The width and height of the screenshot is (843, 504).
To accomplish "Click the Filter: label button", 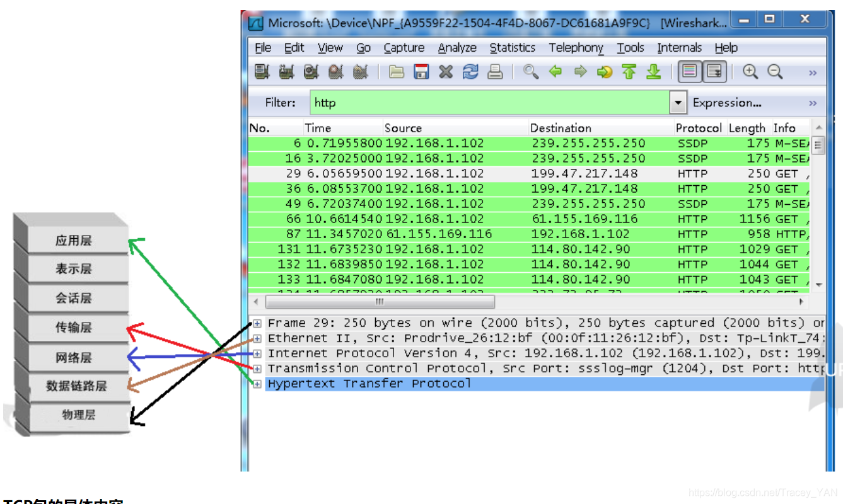I will tap(280, 103).
